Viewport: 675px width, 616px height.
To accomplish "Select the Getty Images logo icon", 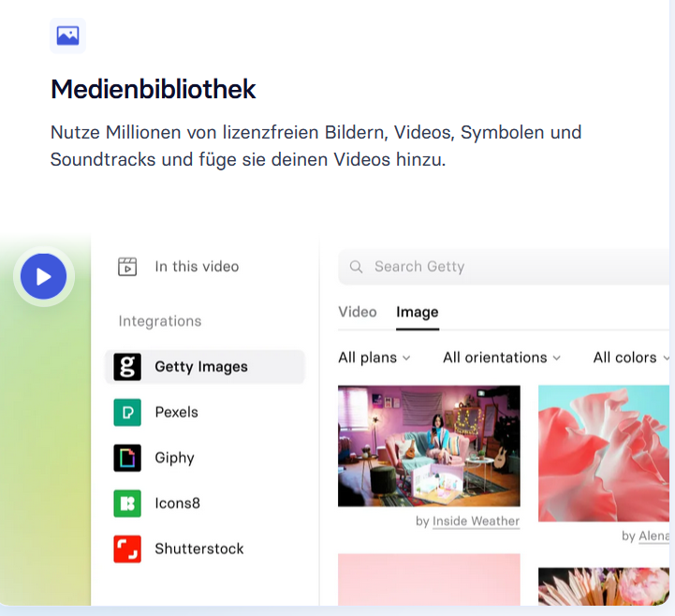I will coord(127,367).
